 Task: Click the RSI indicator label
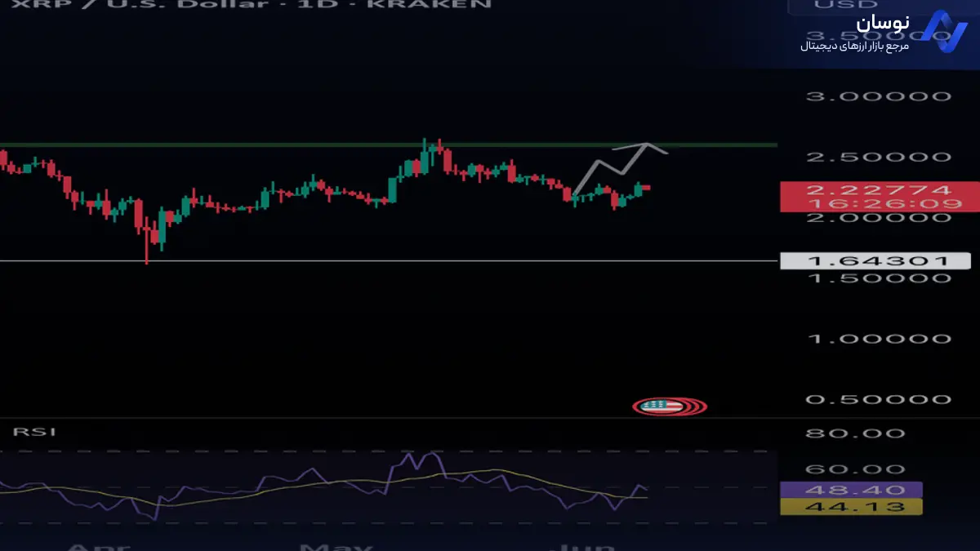[34, 431]
